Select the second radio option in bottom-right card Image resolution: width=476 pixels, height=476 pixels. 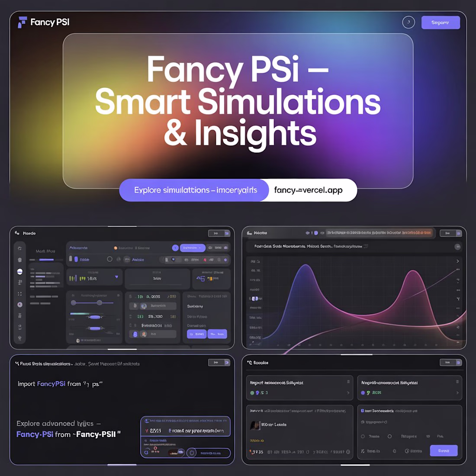tap(389, 437)
